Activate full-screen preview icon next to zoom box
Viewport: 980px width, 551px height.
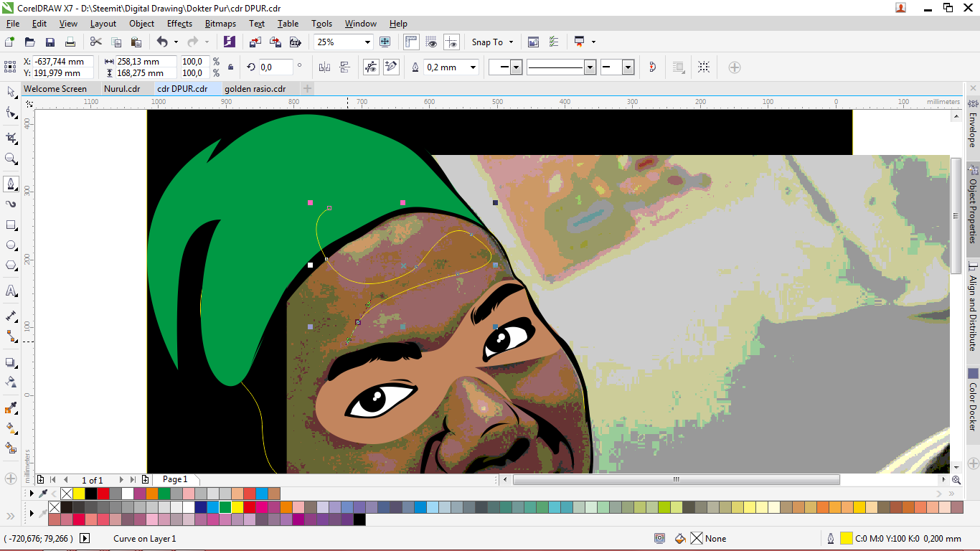click(385, 42)
